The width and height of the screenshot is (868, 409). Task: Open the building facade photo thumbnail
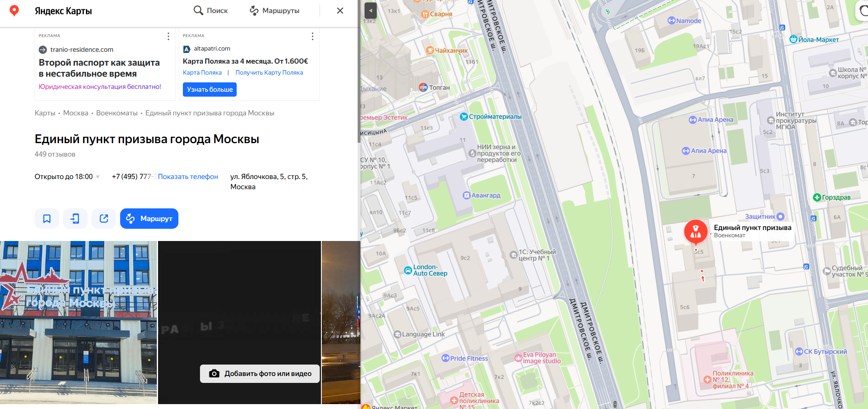click(x=78, y=323)
